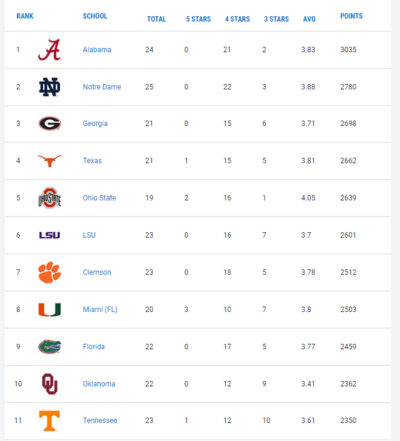
Task: Click the purple LSU logo
Action: click(x=49, y=235)
